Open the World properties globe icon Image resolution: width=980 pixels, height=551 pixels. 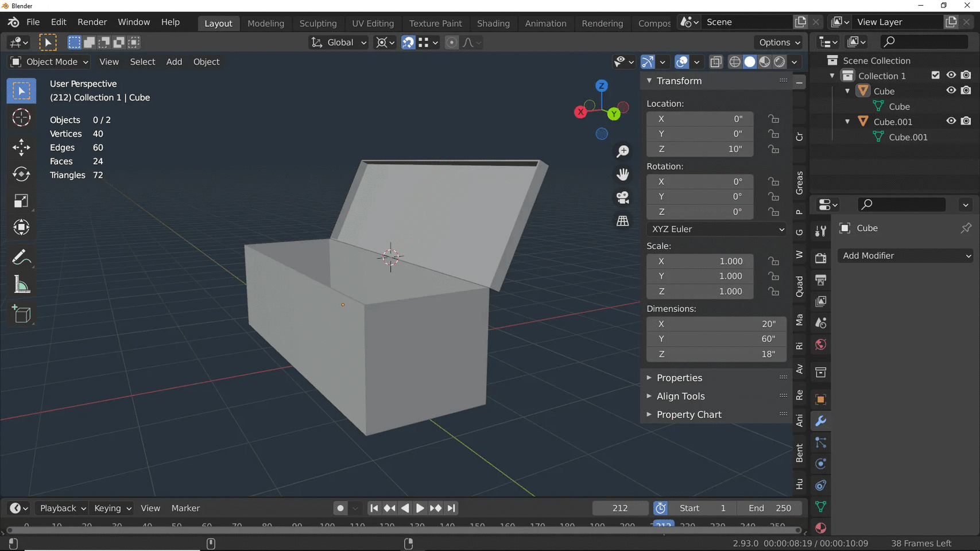pos(820,344)
